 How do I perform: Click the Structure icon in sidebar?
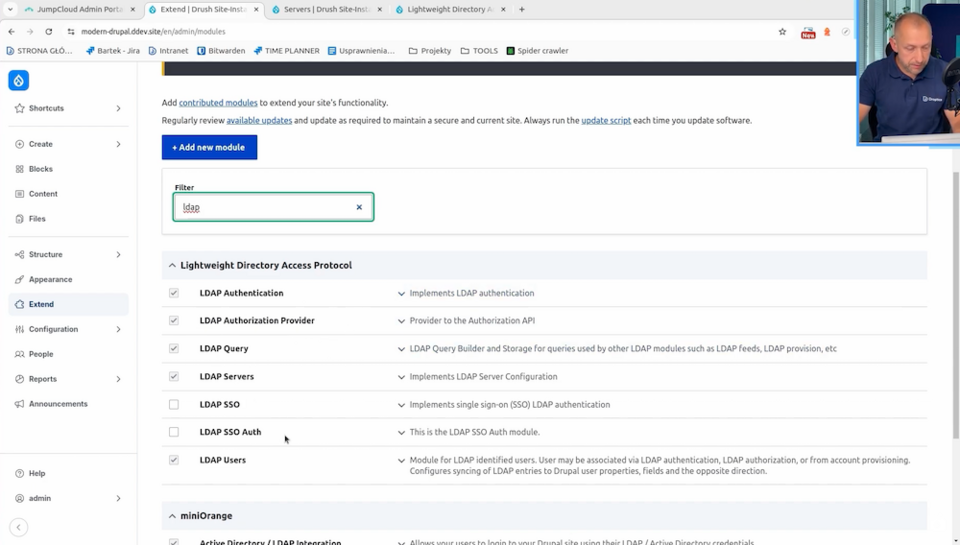(x=20, y=255)
